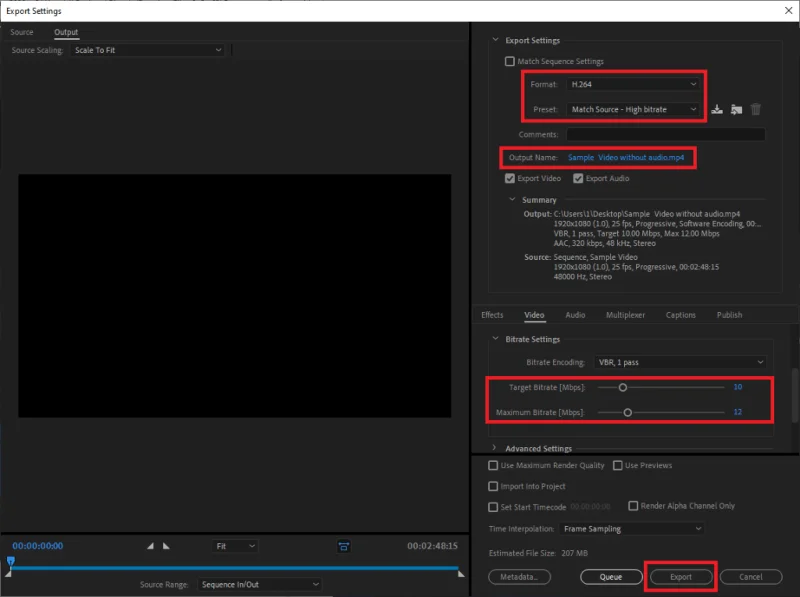
Task: Click the Delete Preset trash icon
Action: point(756,109)
